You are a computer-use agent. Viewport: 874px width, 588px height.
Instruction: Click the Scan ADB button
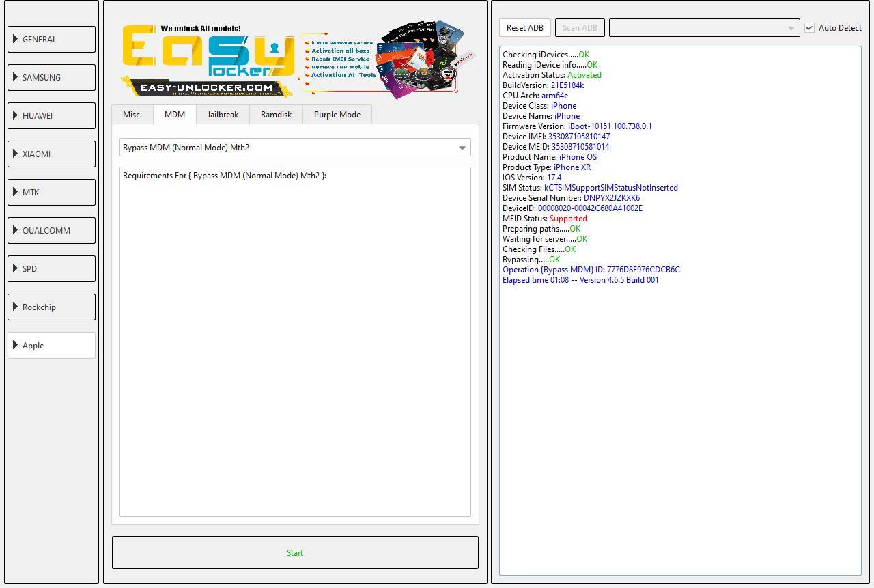point(580,27)
